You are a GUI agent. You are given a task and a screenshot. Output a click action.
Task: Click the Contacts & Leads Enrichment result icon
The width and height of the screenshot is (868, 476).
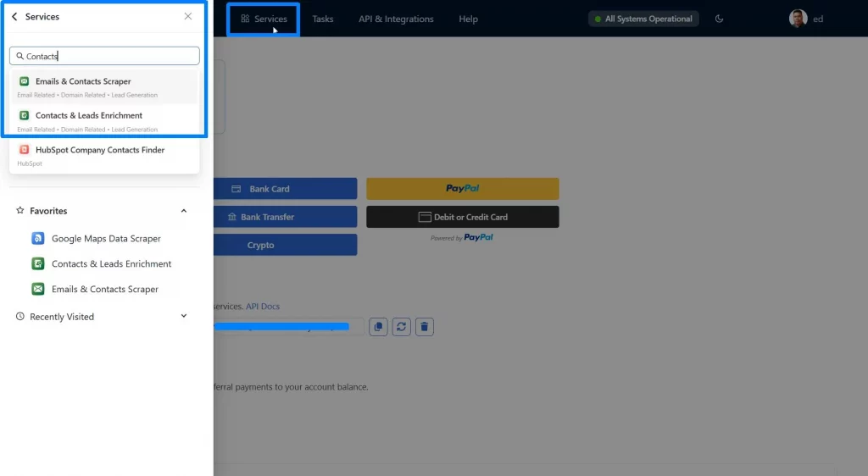[x=25, y=115]
